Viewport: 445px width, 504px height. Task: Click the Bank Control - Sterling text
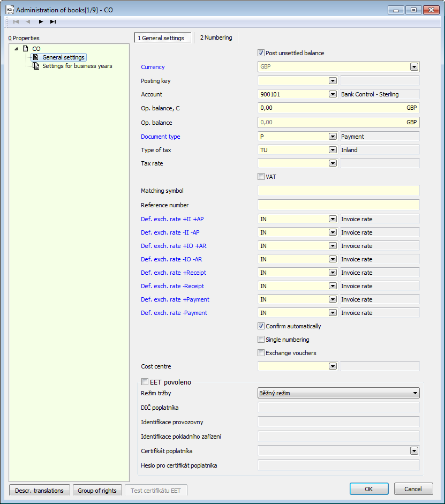(370, 94)
